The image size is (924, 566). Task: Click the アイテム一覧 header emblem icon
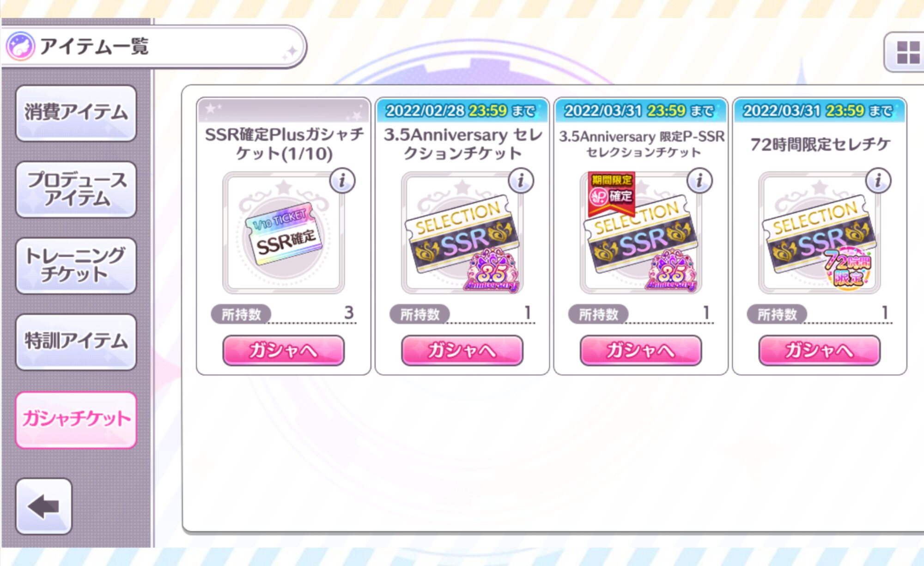[20, 47]
